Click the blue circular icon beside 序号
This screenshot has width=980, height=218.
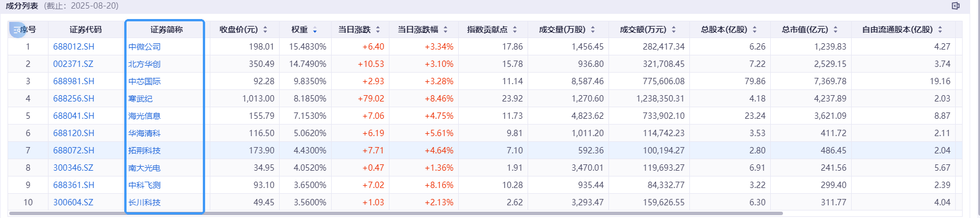click(18, 29)
